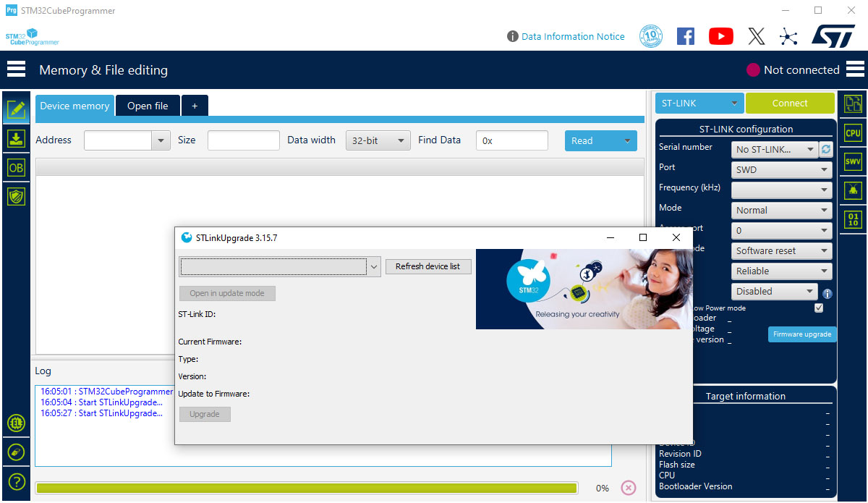Switch to the Open file tab
This screenshot has height=503, width=868.
click(x=148, y=106)
